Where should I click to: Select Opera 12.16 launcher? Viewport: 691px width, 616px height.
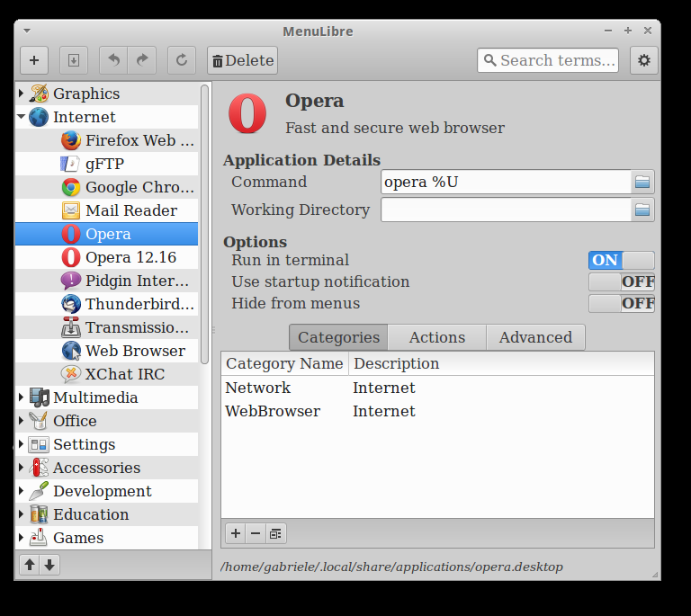coord(107,257)
